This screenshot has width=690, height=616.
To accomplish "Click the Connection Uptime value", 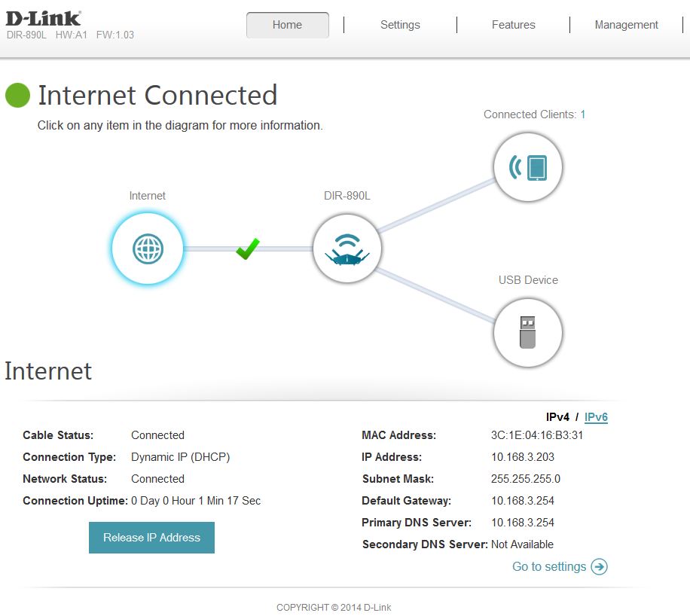I will (196, 501).
